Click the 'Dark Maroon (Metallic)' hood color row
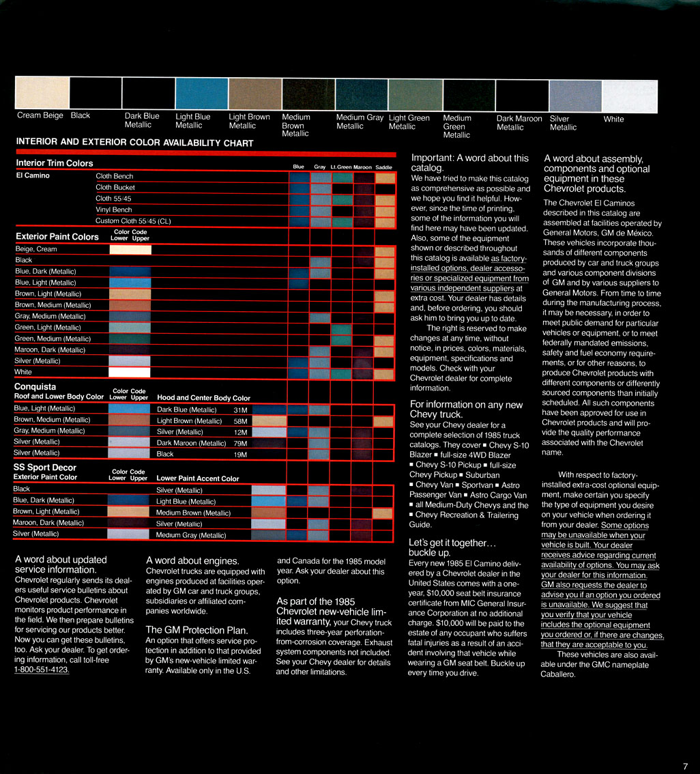The width and height of the screenshot is (700, 774). pyautogui.click(x=191, y=443)
